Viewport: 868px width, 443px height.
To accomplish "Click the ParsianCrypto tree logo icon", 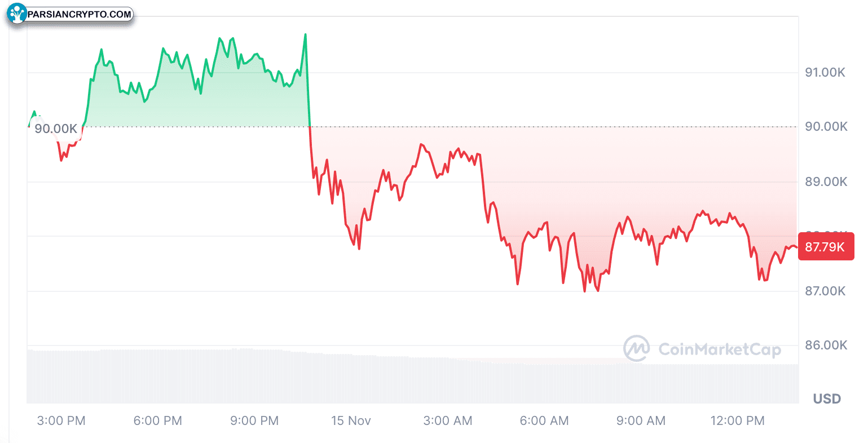I will point(17,14).
